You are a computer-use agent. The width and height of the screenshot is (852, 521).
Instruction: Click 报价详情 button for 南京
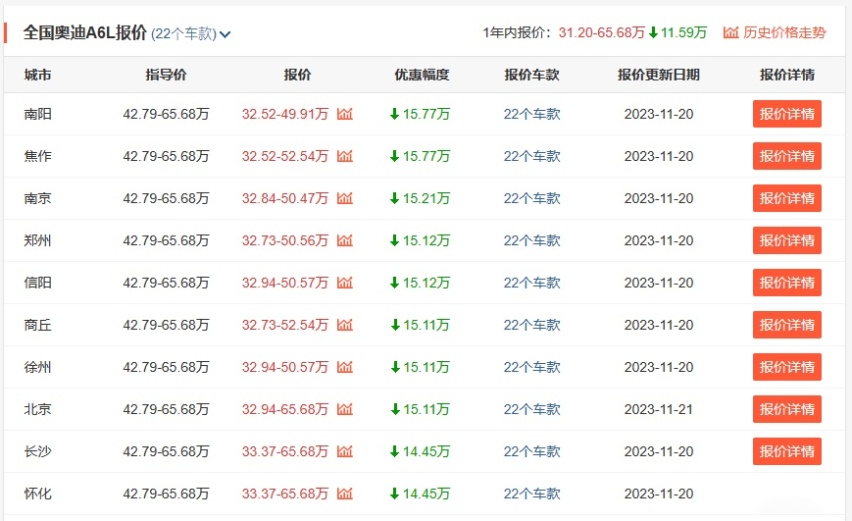(x=787, y=198)
